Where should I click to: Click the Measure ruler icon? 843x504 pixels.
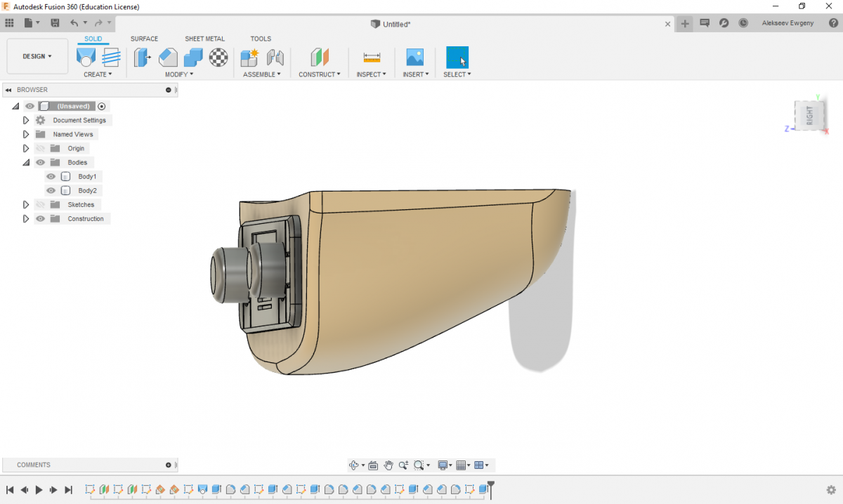pos(372,58)
